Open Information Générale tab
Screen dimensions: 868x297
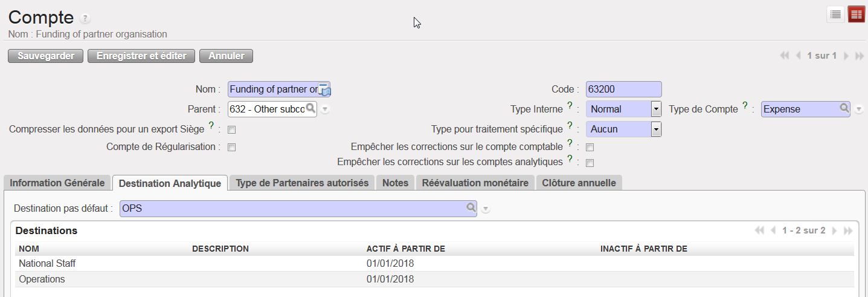(57, 183)
